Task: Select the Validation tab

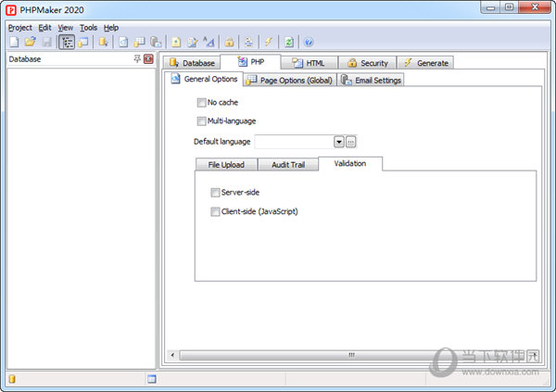Action: tap(350, 163)
